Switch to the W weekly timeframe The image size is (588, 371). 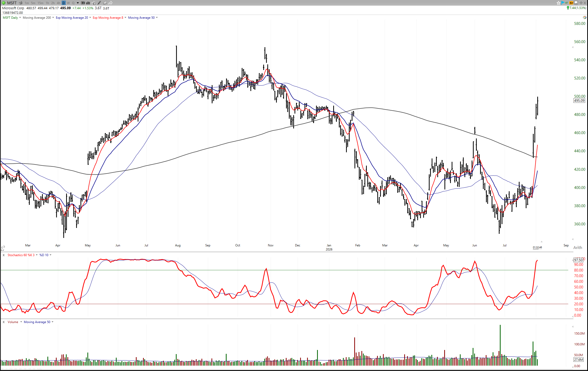(68, 3)
